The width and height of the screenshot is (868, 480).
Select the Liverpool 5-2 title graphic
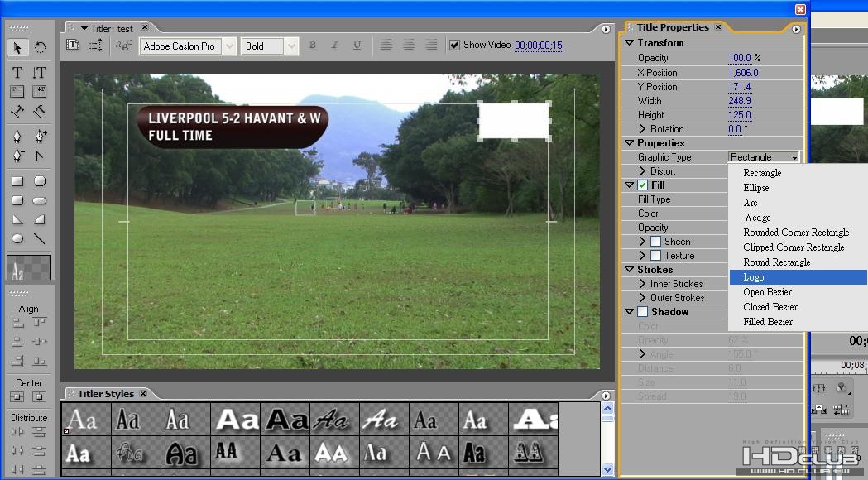point(233,127)
